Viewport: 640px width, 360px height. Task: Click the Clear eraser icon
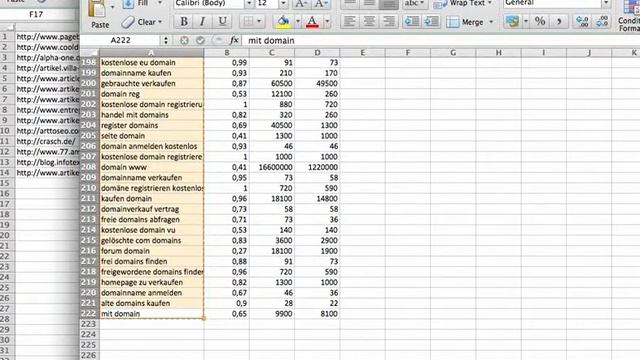(x=128, y=22)
